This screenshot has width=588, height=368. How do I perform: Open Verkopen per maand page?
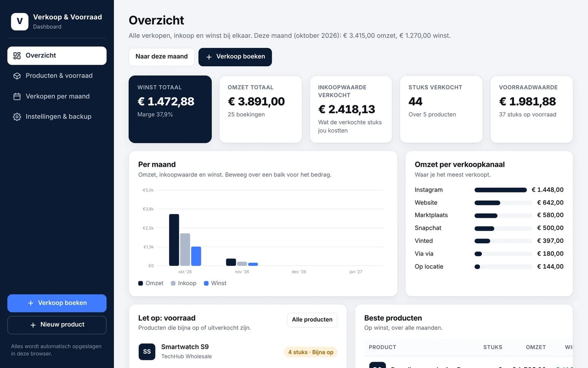(x=57, y=97)
